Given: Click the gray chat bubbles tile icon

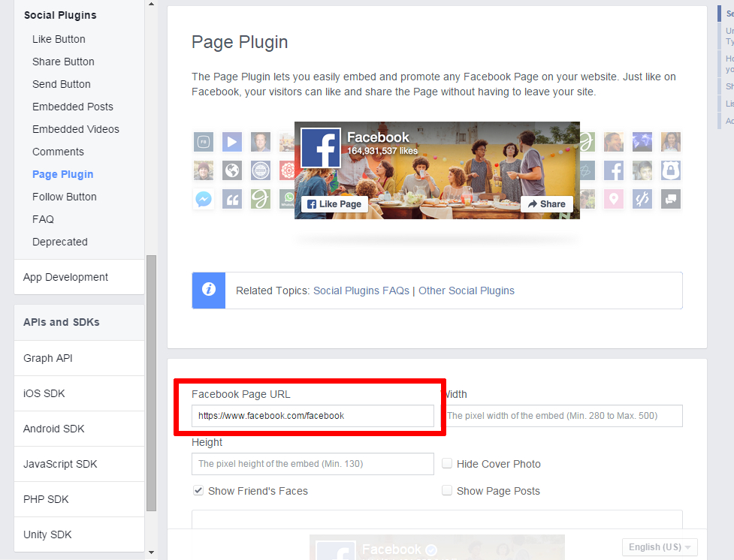Looking at the screenshot, I should pyautogui.click(x=671, y=199).
